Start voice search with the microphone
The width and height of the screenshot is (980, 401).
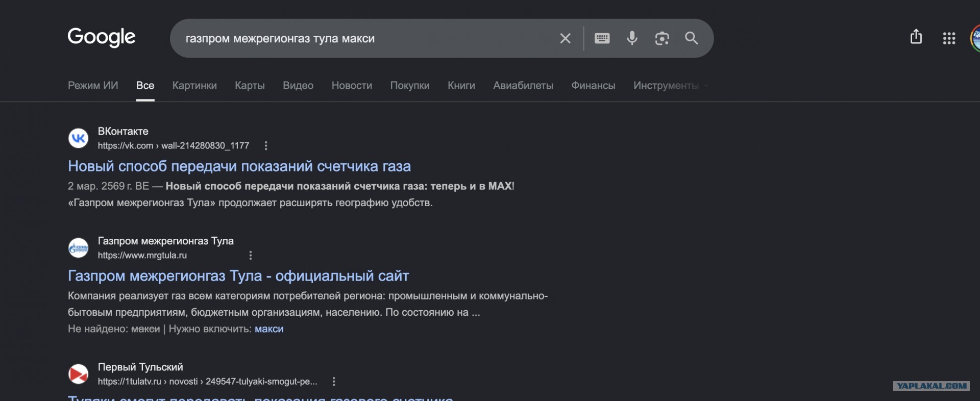[x=632, y=38]
